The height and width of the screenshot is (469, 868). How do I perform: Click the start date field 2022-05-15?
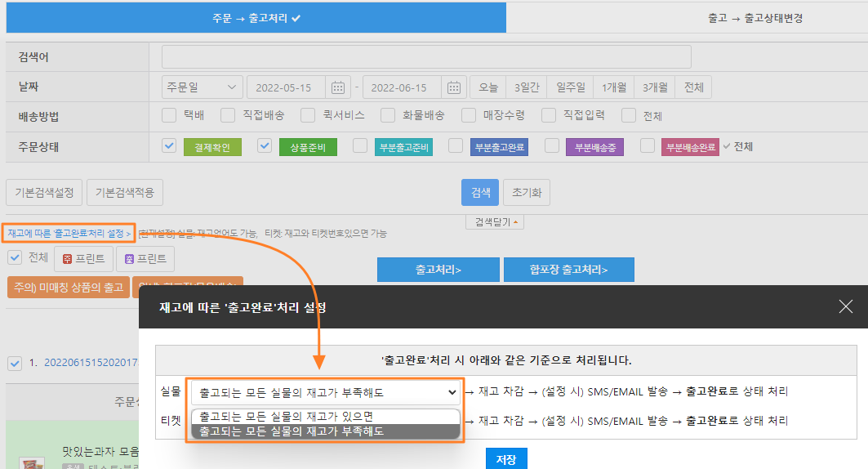287,87
